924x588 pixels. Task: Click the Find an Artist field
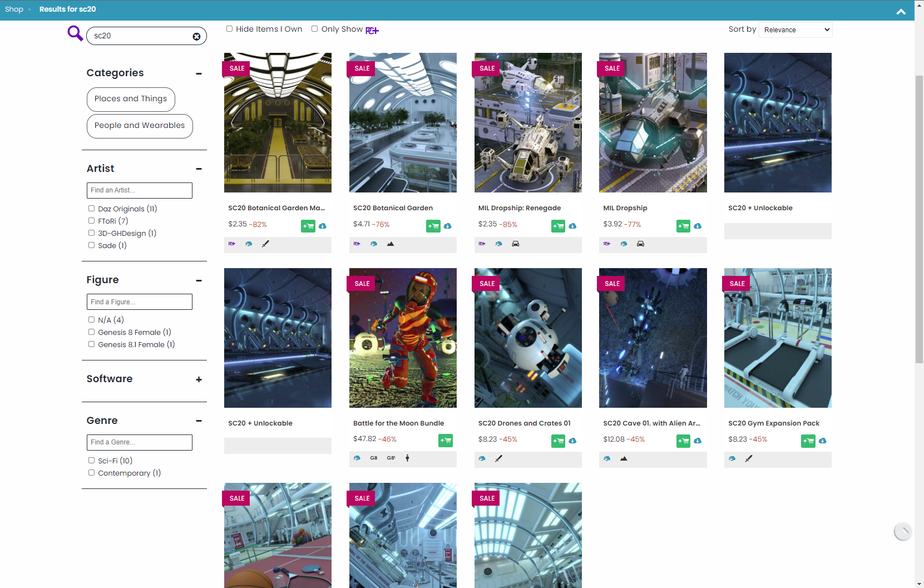[140, 190]
